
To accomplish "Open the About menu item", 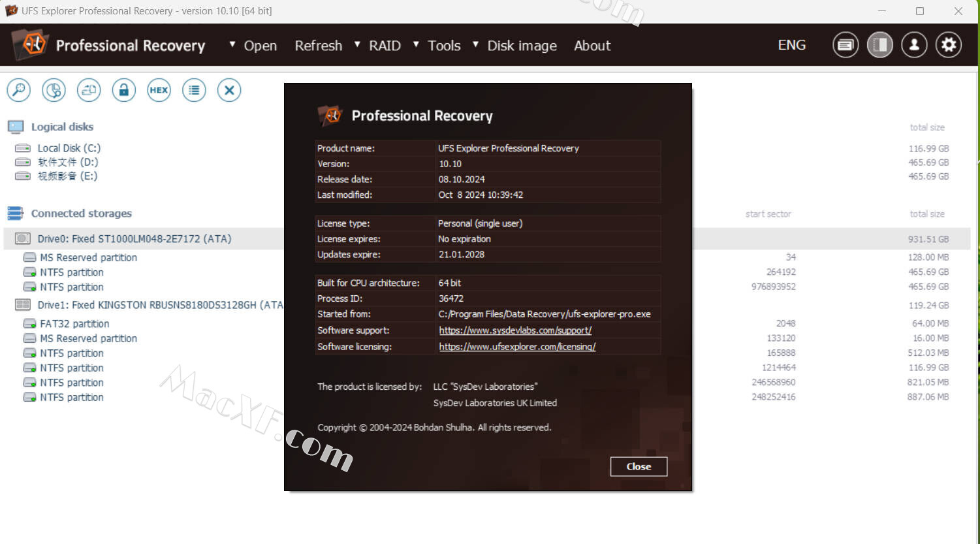I will pos(592,46).
